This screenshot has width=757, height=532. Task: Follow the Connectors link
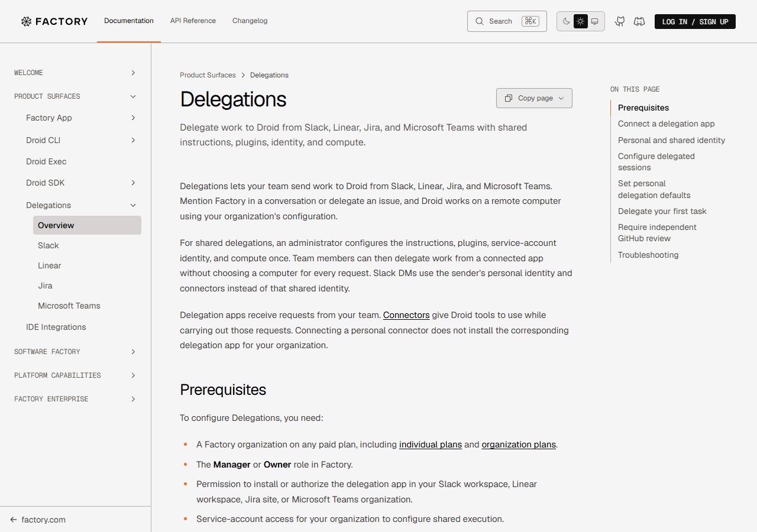tap(406, 315)
